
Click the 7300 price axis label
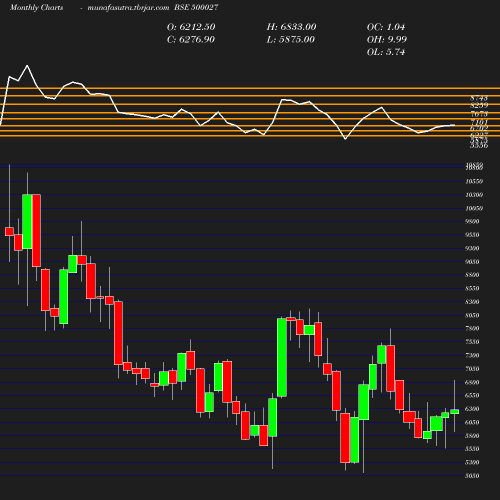(x=472, y=356)
